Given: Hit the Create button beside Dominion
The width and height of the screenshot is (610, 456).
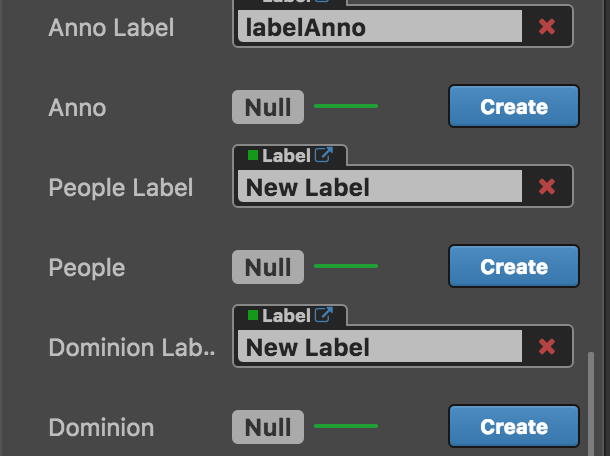Looking at the screenshot, I should coord(514,427).
